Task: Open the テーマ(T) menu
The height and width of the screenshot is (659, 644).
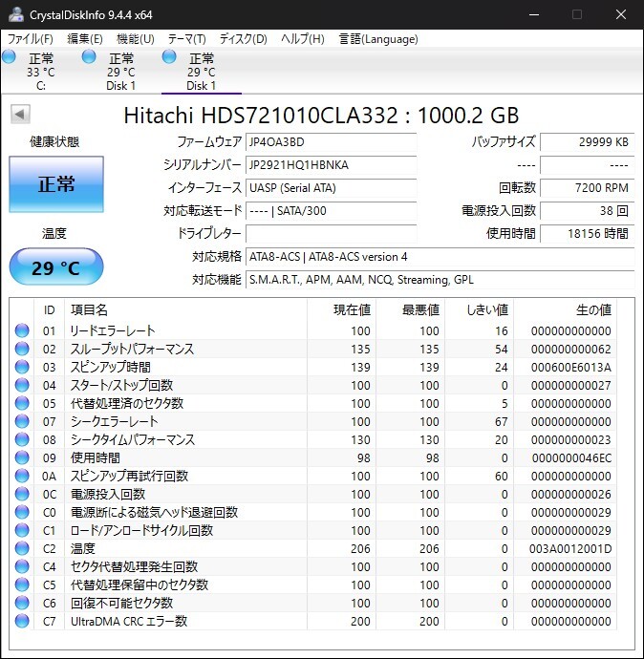Action: [x=186, y=39]
